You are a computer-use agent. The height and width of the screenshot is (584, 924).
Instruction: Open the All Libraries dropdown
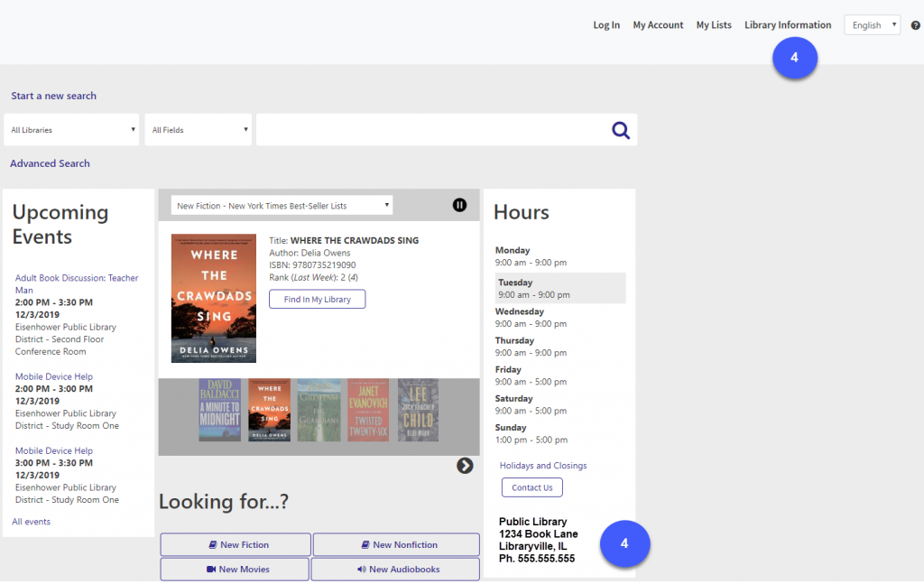(x=71, y=130)
